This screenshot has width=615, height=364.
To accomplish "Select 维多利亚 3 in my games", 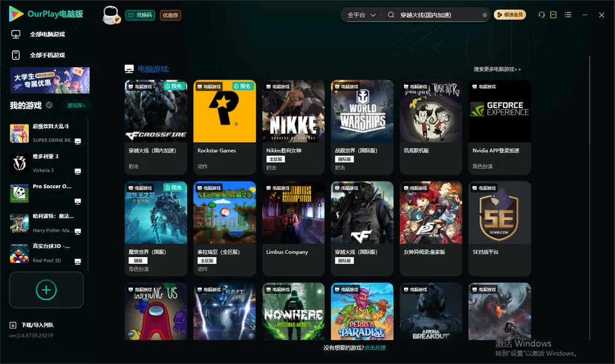I will click(x=46, y=163).
